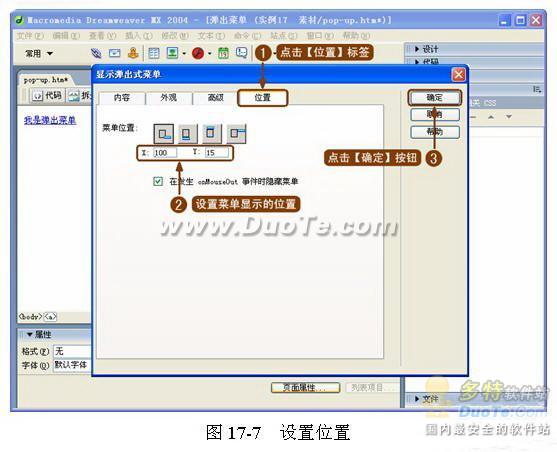The image size is (557, 452).
Task: Open the 文件 menu
Action: click(30, 36)
